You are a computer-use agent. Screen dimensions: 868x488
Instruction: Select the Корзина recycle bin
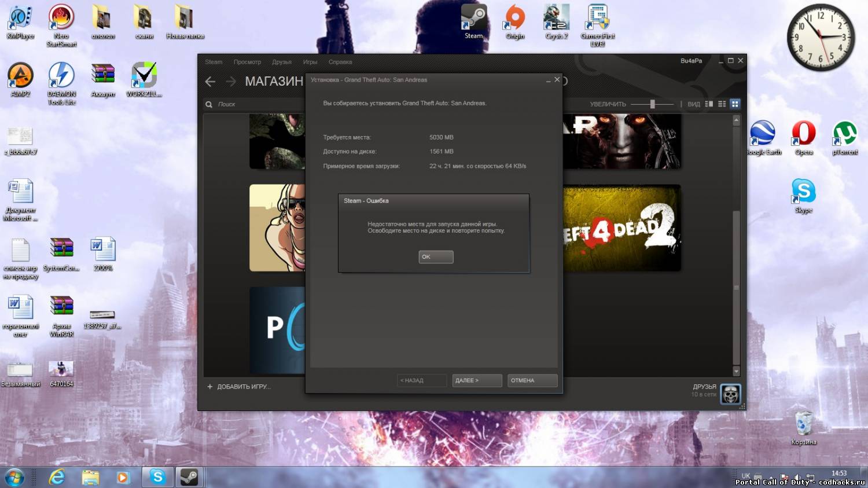(x=804, y=427)
